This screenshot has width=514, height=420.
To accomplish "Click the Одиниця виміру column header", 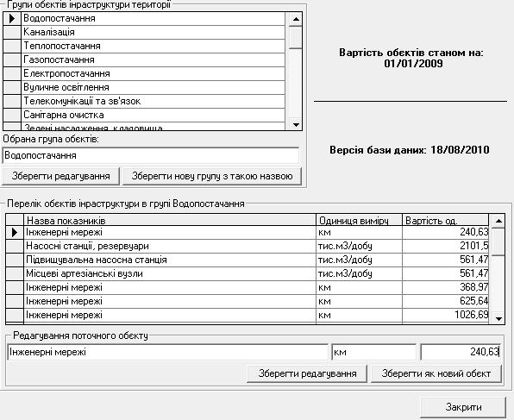I will pos(359,220).
